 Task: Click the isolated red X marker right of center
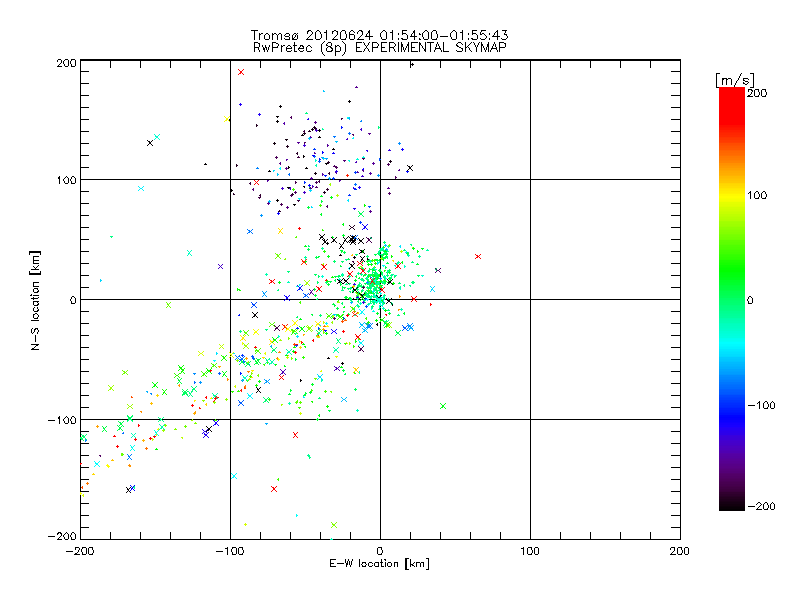(478, 256)
